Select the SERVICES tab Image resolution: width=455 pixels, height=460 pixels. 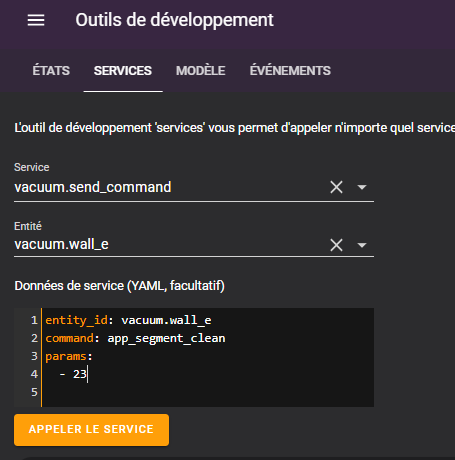click(x=123, y=71)
